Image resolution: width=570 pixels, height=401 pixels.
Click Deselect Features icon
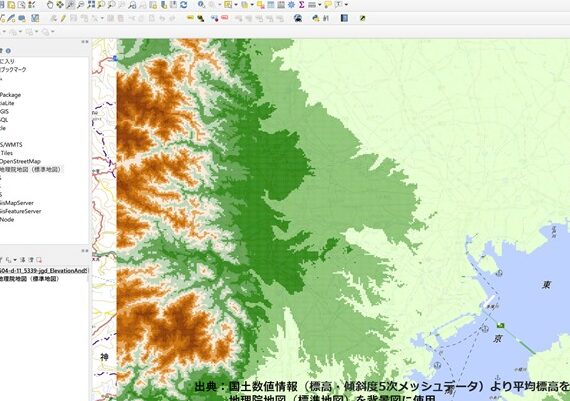point(261,5)
